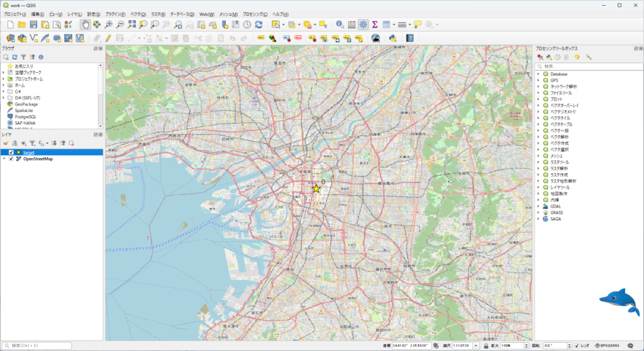Select the Map Tips speech bubble icon
This screenshot has height=351, width=644.
point(418,25)
